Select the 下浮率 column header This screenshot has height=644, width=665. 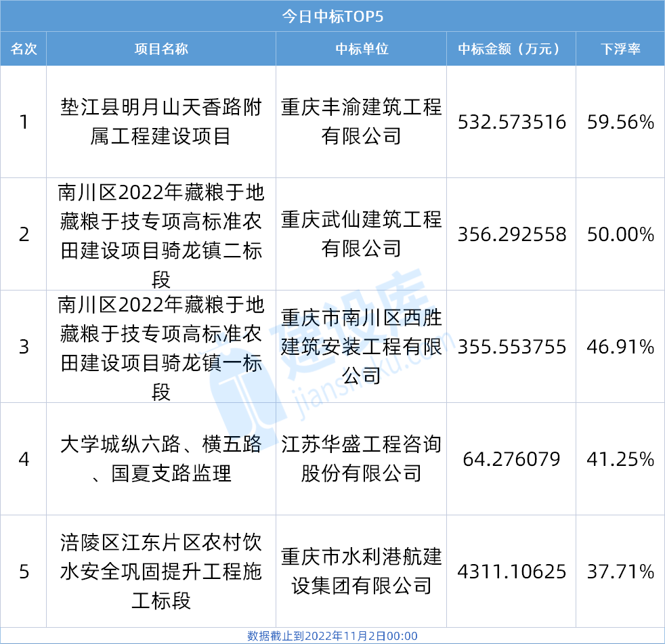pos(620,49)
